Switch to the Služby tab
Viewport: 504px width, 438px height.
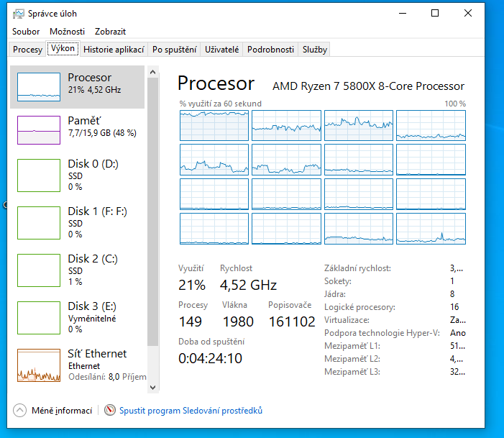(x=315, y=50)
